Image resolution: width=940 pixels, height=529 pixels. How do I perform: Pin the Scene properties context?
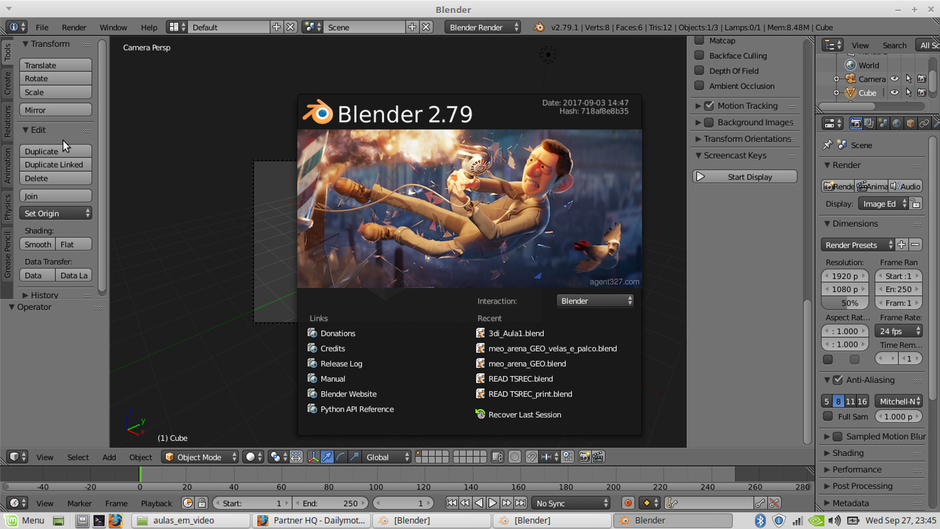828,145
